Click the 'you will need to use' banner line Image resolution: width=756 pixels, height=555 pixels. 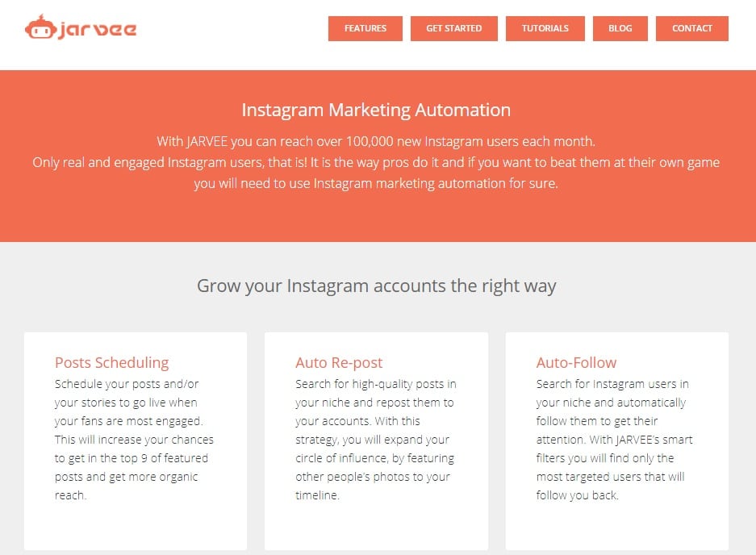coord(376,184)
